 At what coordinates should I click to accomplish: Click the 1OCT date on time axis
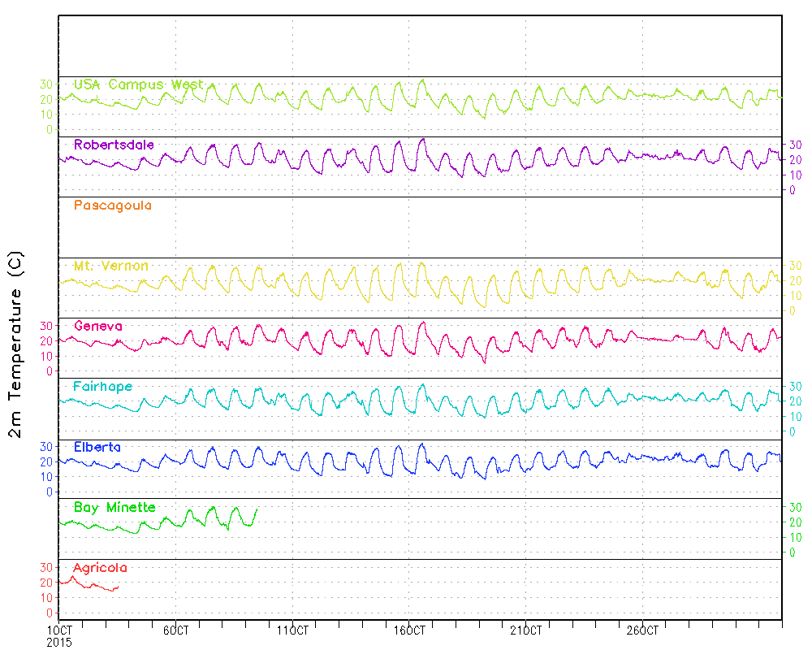59,630
